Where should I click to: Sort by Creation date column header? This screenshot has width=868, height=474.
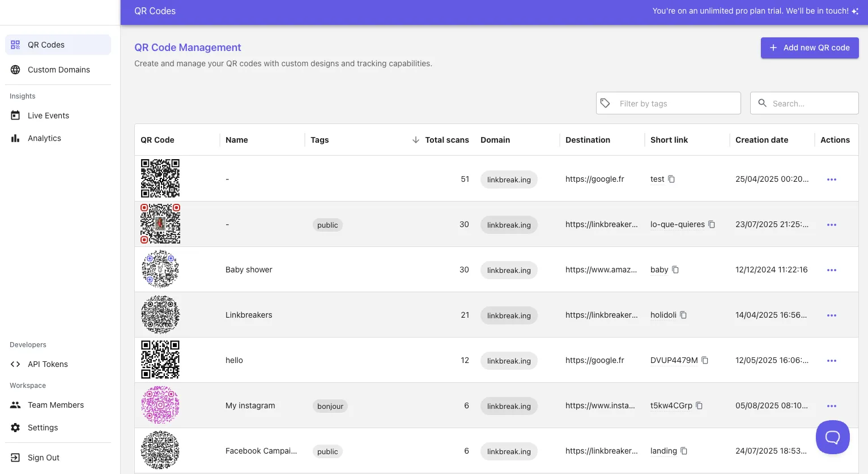tap(761, 140)
